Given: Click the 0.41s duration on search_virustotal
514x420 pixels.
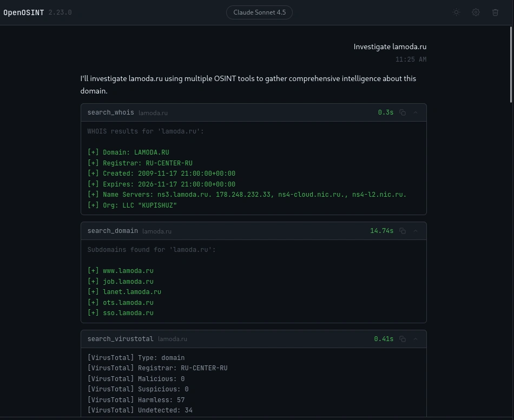Looking at the screenshot, I should tap(384, 339).
